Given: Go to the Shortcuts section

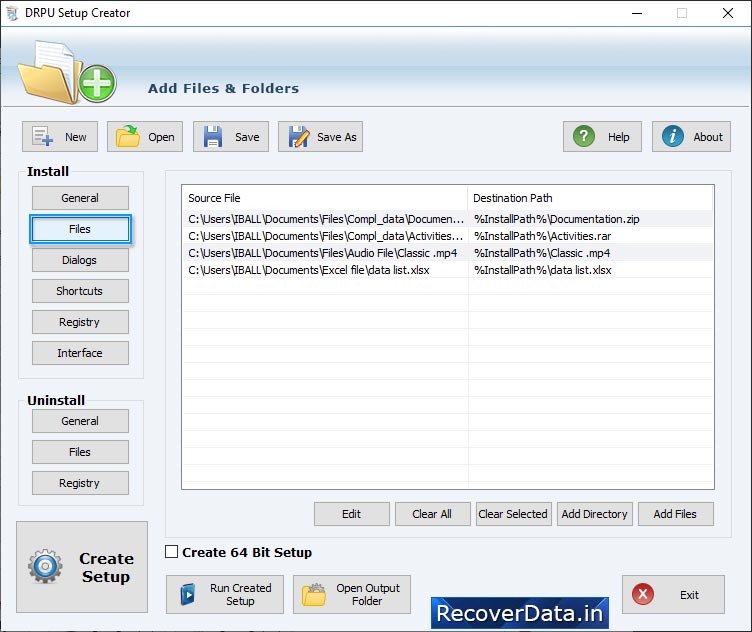Looking at the screenshot, I should [x=80, y=291].
